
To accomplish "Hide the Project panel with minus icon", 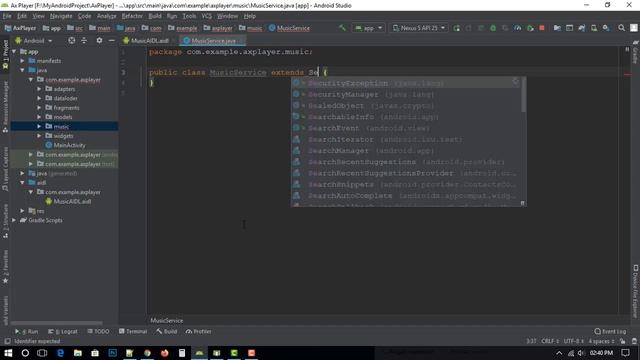I will click(111, 40).
